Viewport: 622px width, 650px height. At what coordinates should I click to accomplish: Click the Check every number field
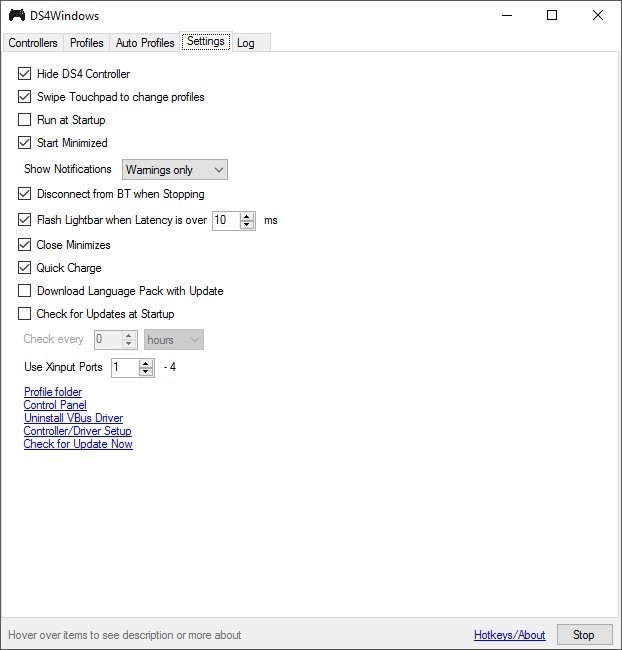tap(108, 340)
